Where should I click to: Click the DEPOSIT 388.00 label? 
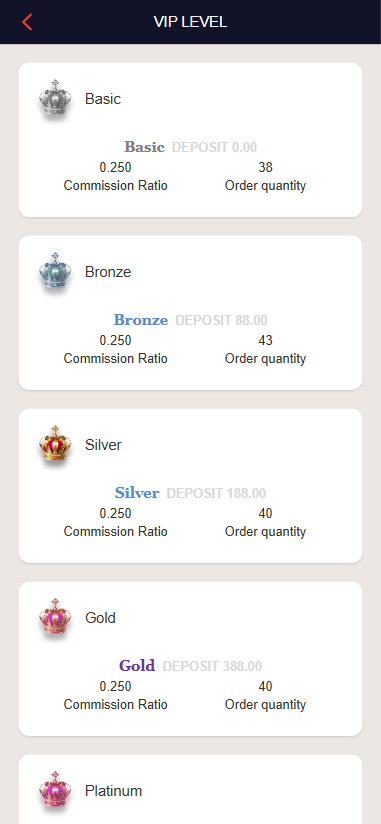(212, 666)
